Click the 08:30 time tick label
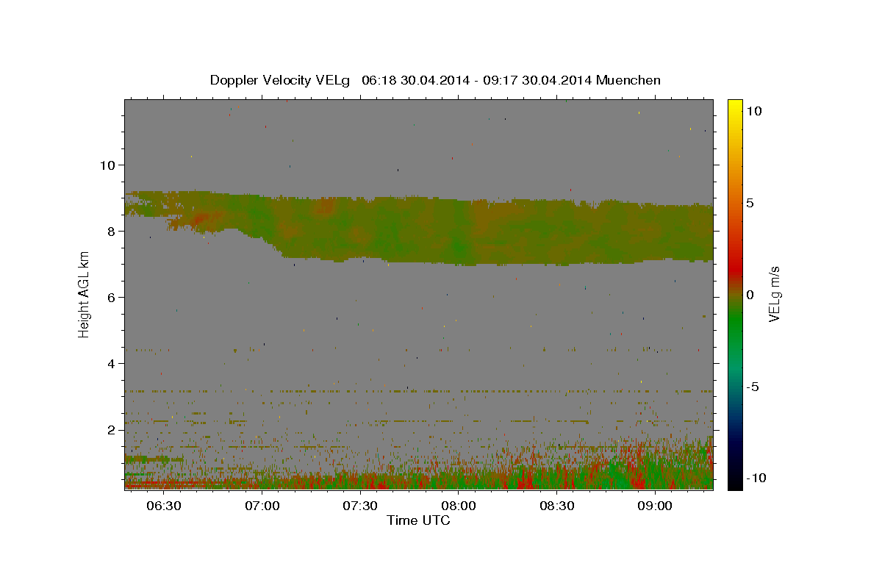This screenshot has height=588, width=882. pyautogui.click(x=556, y=506)
